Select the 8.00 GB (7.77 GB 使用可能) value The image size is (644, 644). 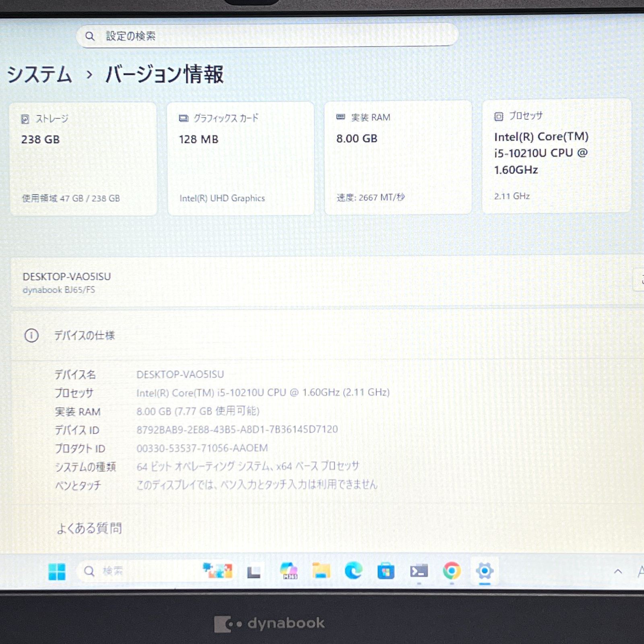coord(198,411)
